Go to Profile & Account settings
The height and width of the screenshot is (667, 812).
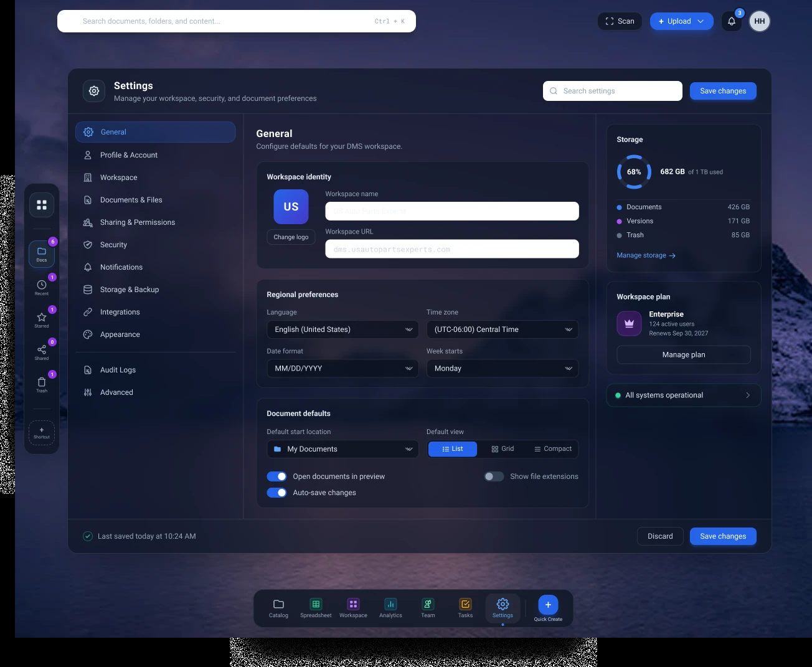coord(155,155)
